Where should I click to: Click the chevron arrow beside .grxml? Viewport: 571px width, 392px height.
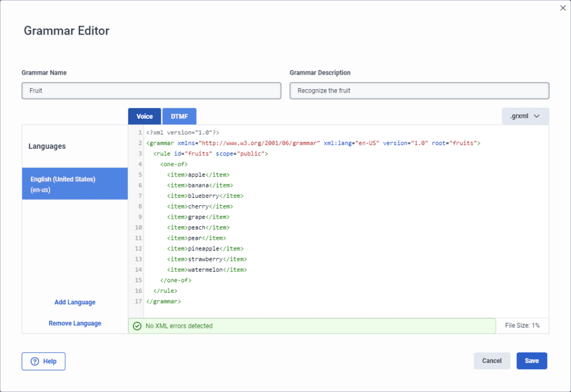[537, 116]
